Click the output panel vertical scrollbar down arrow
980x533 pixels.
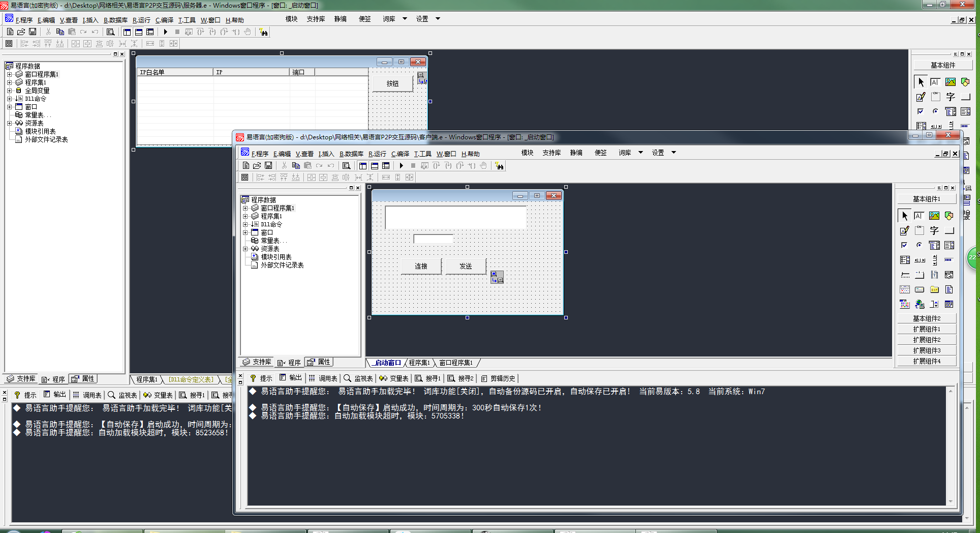tap(950, 501)
